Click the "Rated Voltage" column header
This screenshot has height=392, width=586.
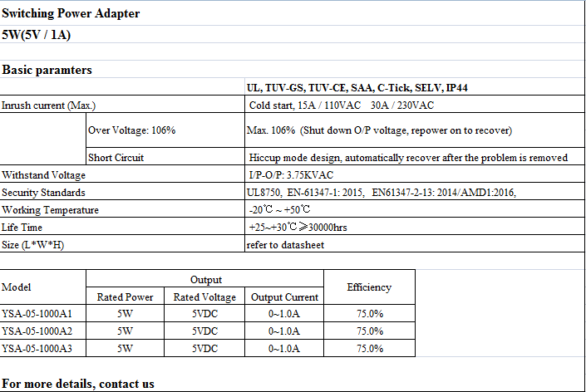click(204, 296)
